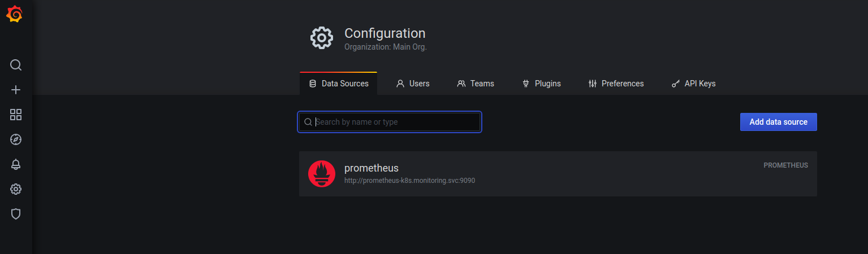Click the large Configuration header gear
This screenshot has width=868, height=254.
322,38
